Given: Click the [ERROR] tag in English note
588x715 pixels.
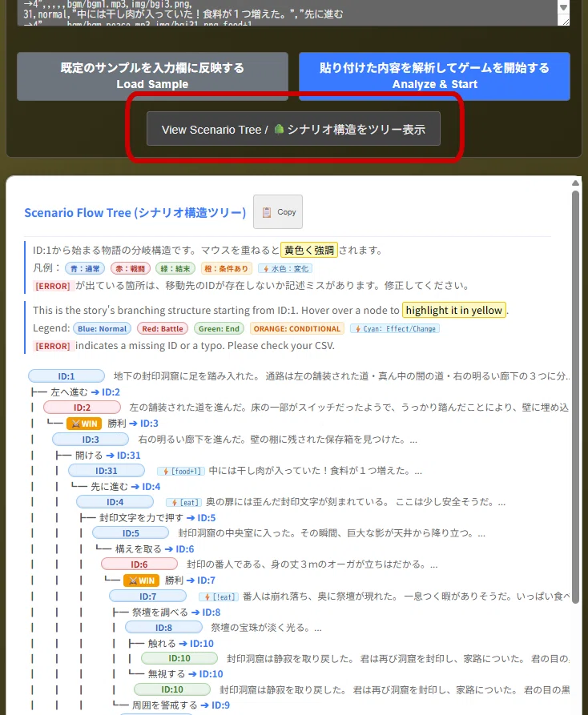Looking at the screenshot, I should coord(53,346).
